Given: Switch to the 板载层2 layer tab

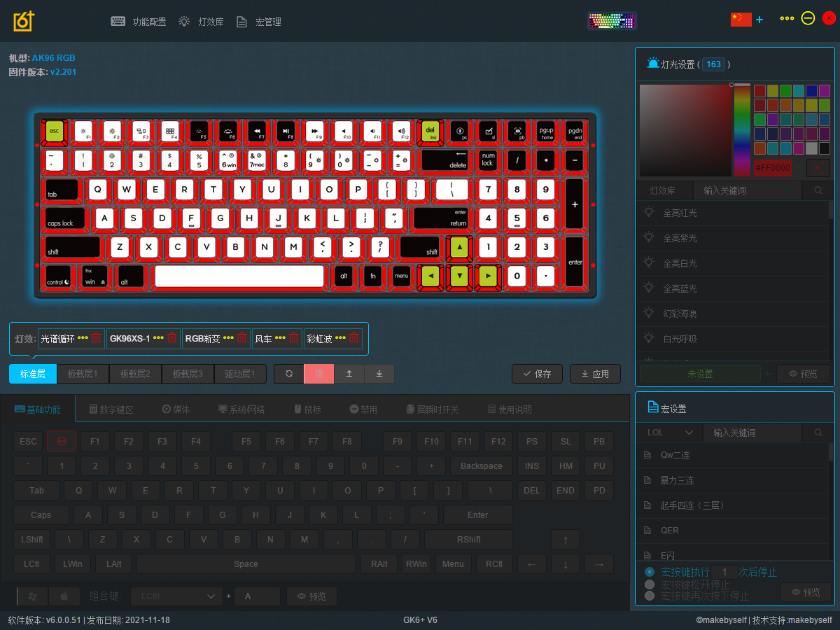Looking at the screenshot, I should click(135, 374).
